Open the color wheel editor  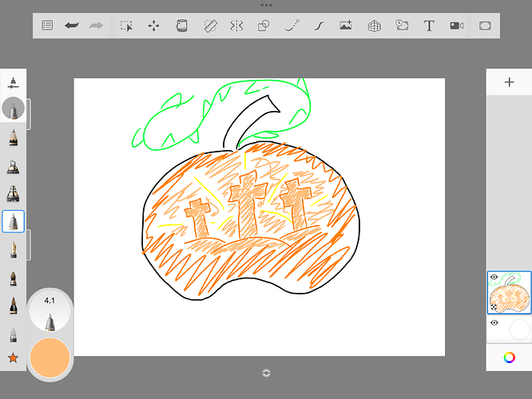[509, 358]
